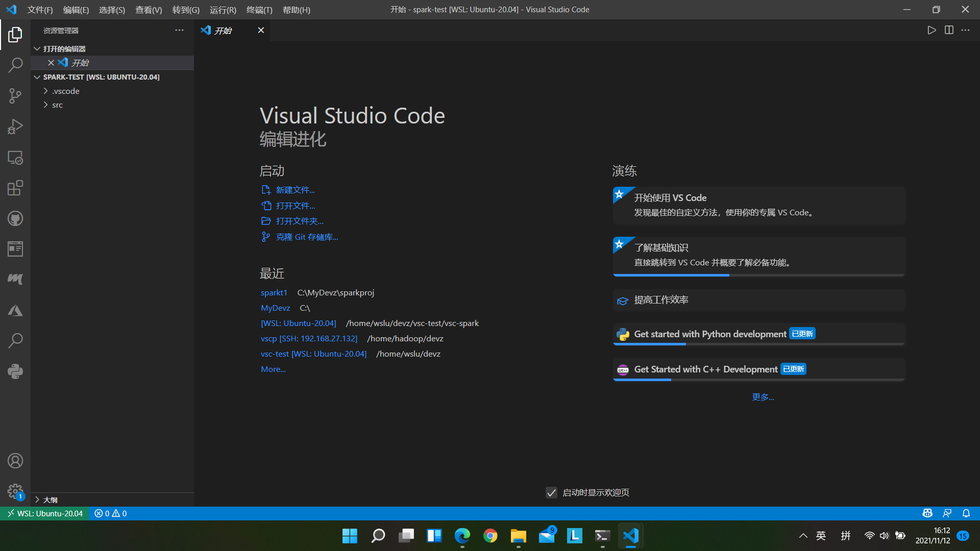Open the Extensions view
980x551 pixels.
(15, 188)
